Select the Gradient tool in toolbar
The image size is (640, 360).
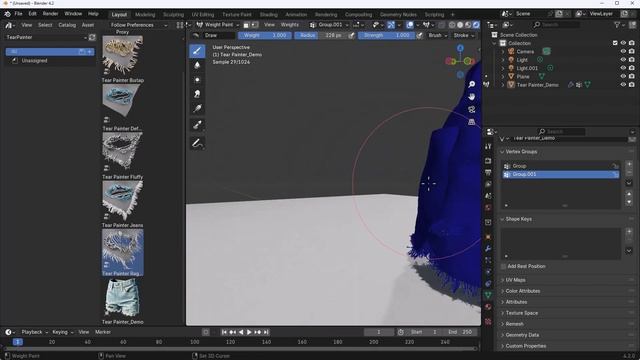pyautogui.click(x=197, y=108)
